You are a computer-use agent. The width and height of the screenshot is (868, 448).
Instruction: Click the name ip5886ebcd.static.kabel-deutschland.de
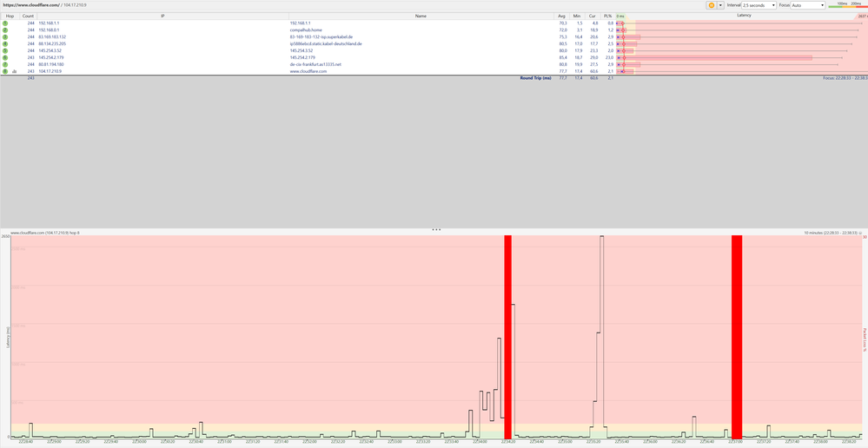coord(326,43)
